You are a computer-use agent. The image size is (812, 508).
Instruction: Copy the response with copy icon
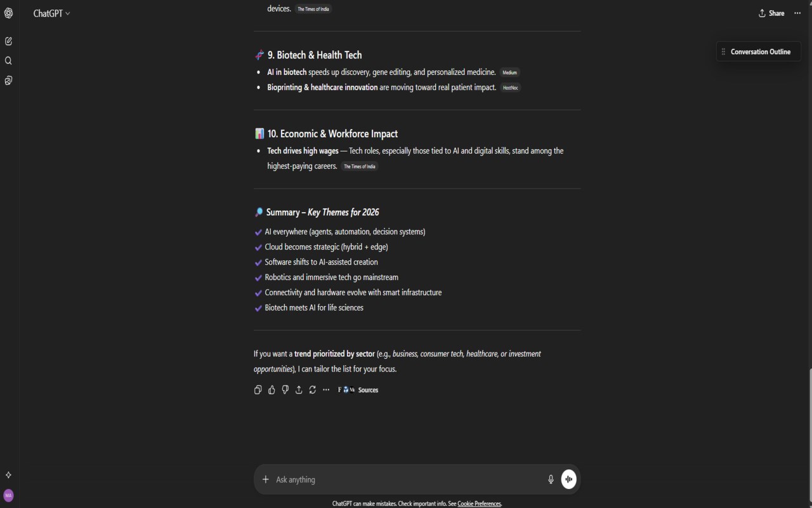pyautogui.click(x=258, y=390)
